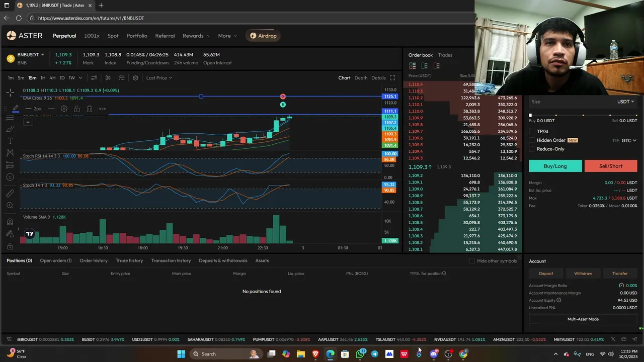The image size is (644, 362).
Task: Click the Withdraw button
Action: (x=583, y=274)
